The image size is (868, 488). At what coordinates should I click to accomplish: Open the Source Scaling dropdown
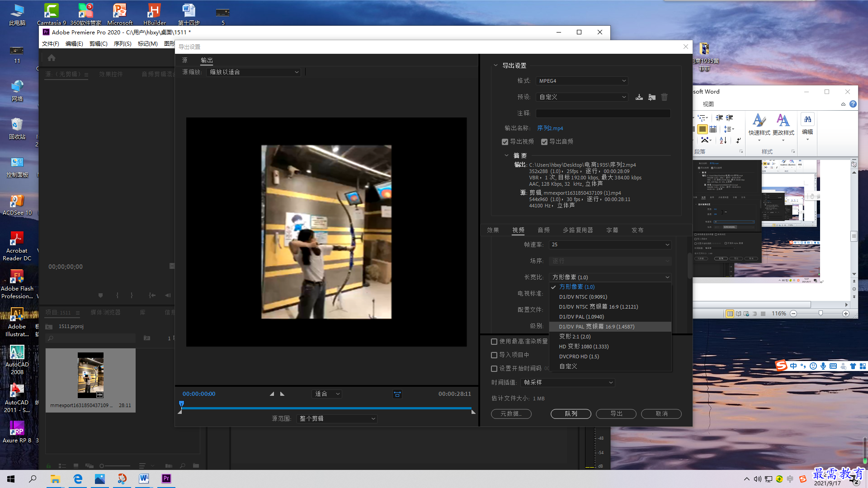(254, 72)
